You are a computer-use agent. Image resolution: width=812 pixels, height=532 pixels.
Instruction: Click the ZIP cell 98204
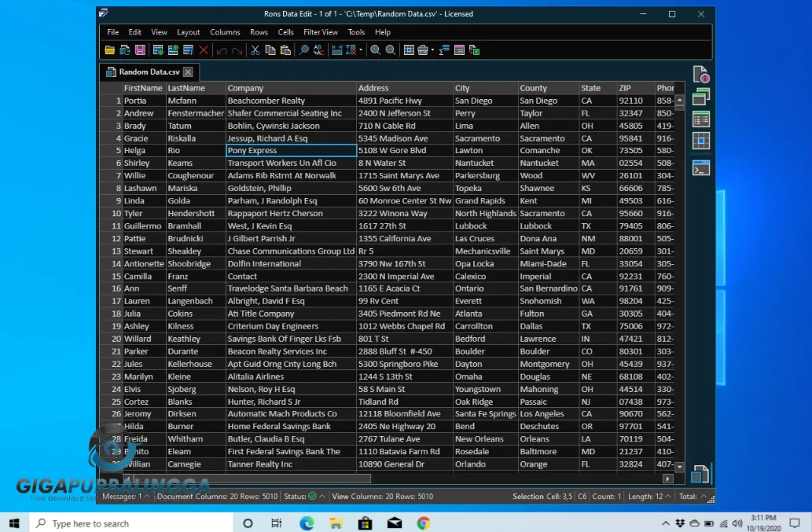pyautogui.click(x=635, y=301)
